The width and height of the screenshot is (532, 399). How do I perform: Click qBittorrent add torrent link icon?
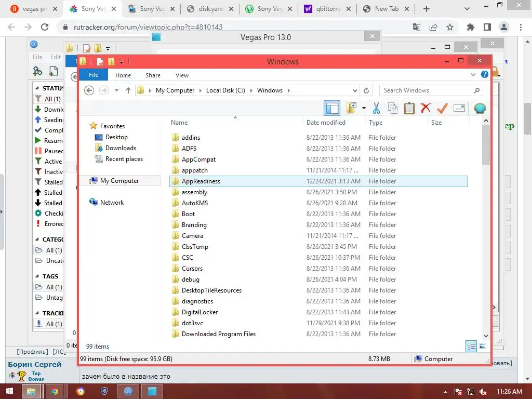37,71
